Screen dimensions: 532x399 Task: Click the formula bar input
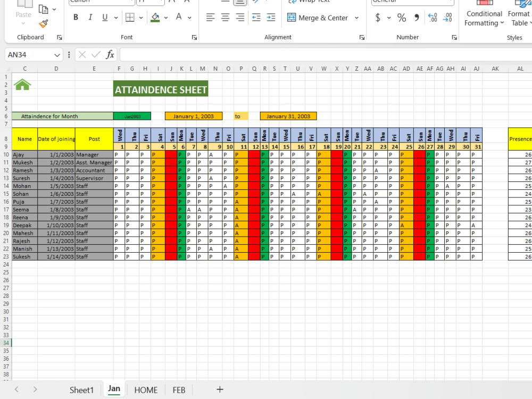coord(326,55)
